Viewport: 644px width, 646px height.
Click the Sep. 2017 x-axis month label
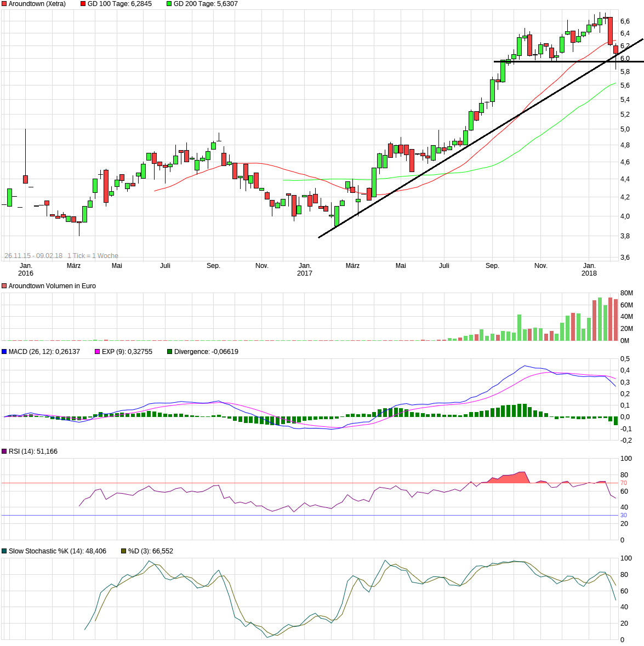pos(492,266)
